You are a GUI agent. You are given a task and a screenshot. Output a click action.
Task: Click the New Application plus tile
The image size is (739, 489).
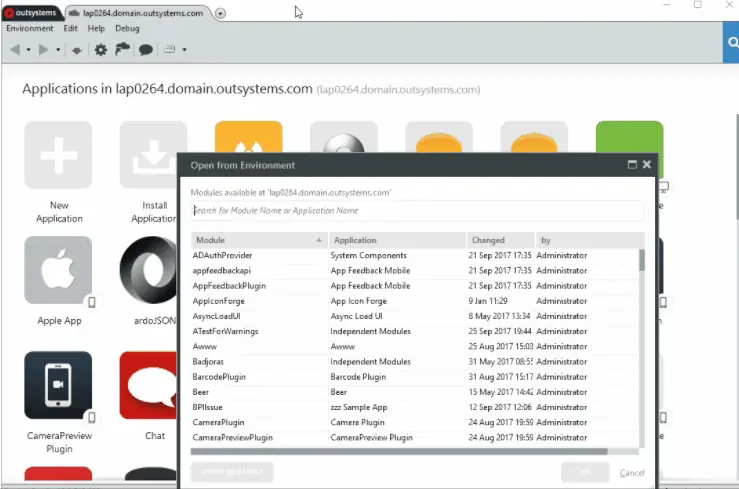58,155
